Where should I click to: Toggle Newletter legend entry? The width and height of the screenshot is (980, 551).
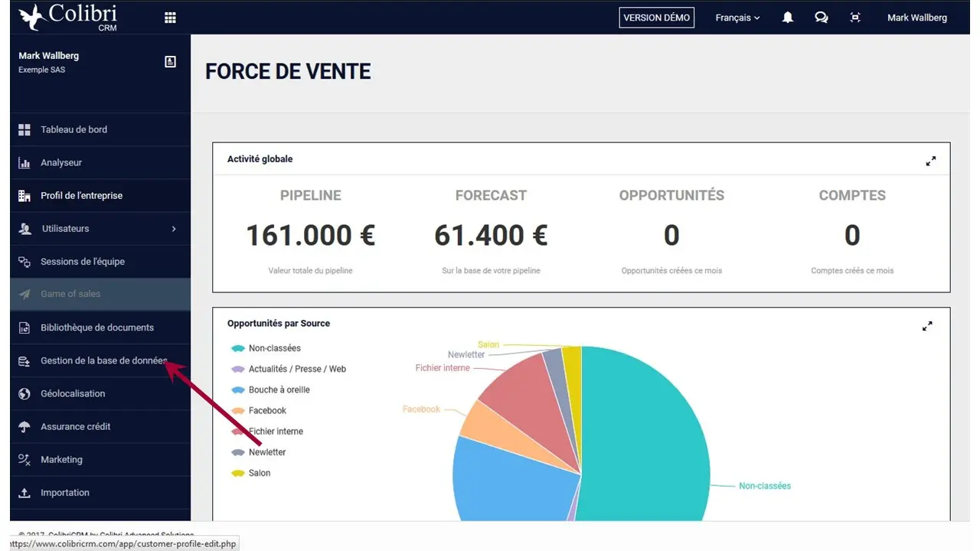coord(259,452)
